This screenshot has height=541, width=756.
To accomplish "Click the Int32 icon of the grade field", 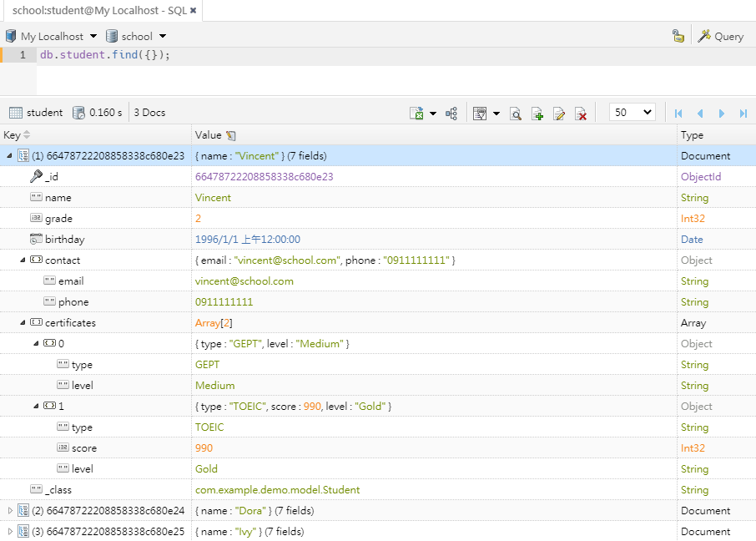I will [36, 218].
